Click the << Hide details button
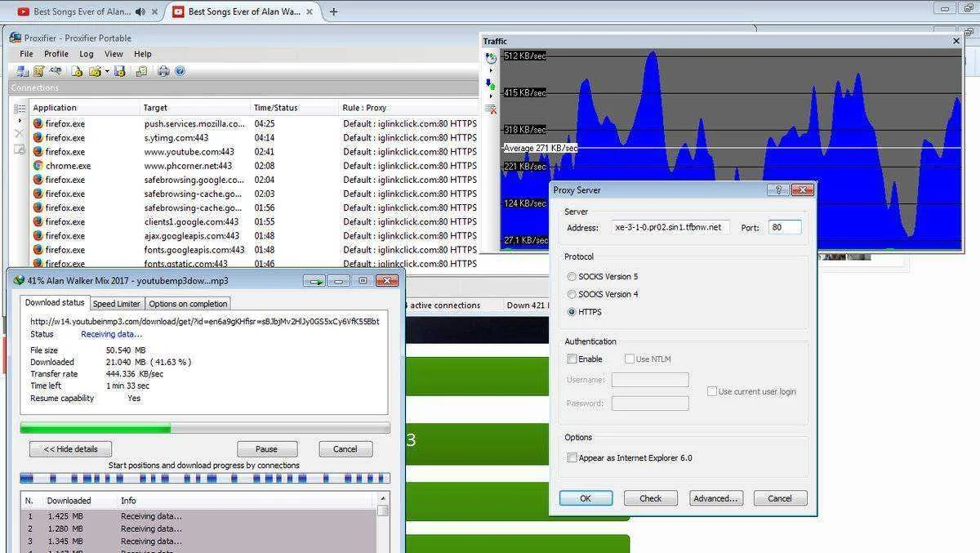 click(x=70, y=449)
